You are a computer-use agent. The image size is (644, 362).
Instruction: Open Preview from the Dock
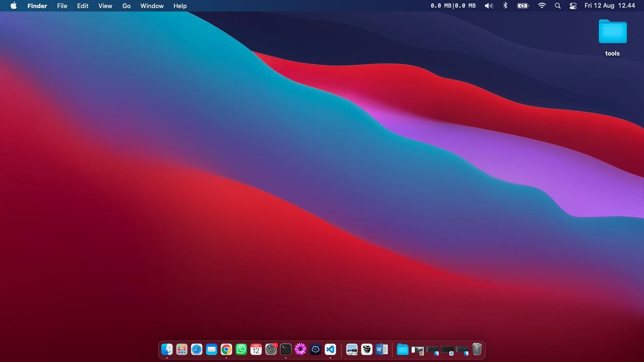click(352, 350)
